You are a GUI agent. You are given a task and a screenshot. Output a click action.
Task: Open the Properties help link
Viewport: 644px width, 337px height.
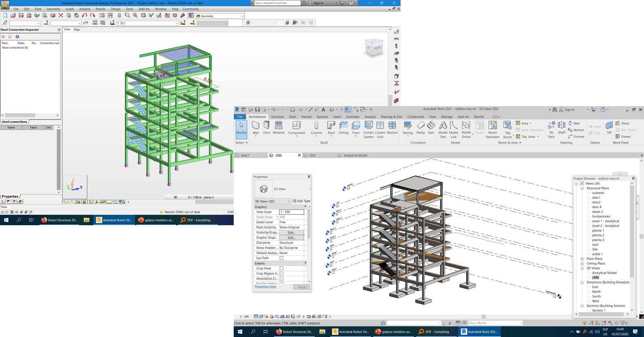pyautogui.click(x=265, y=286)
